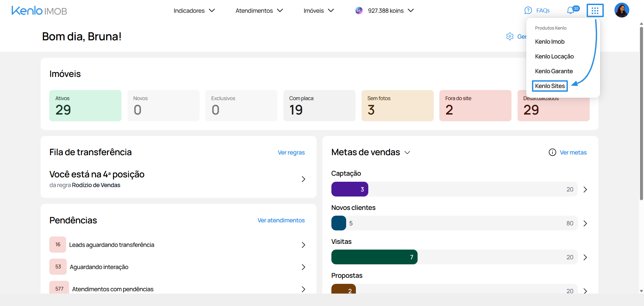Click the Pendências section heading

73,220
